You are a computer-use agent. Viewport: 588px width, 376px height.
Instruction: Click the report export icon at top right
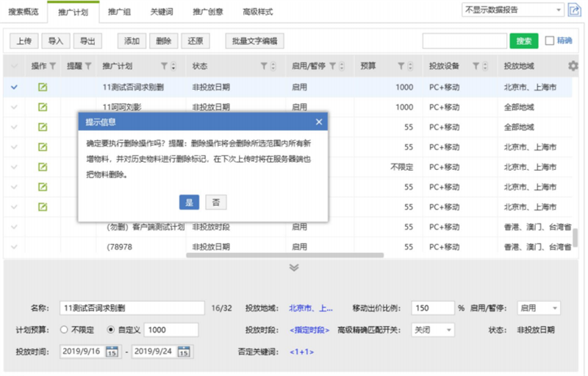573,10
